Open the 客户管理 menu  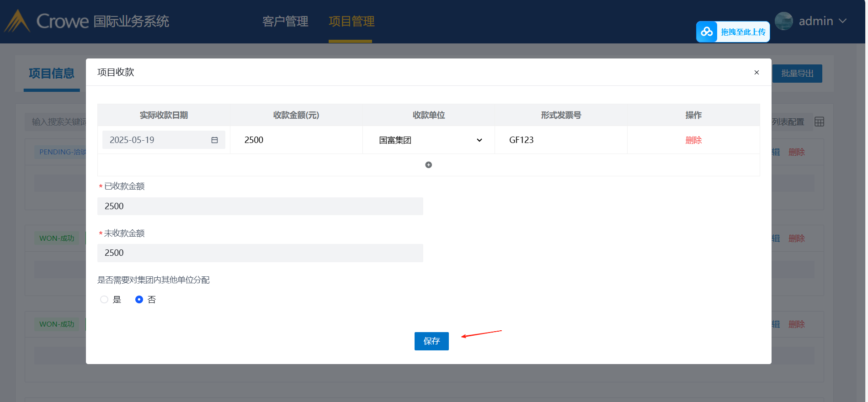coord(285,21)
